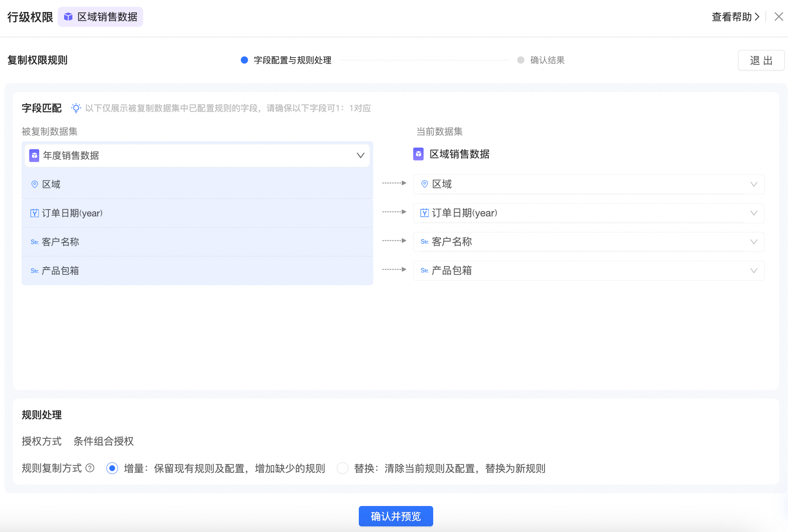788x532 pixels.
Task: Click Str icon in left 产品包箱 row
Action: [35, 271]
